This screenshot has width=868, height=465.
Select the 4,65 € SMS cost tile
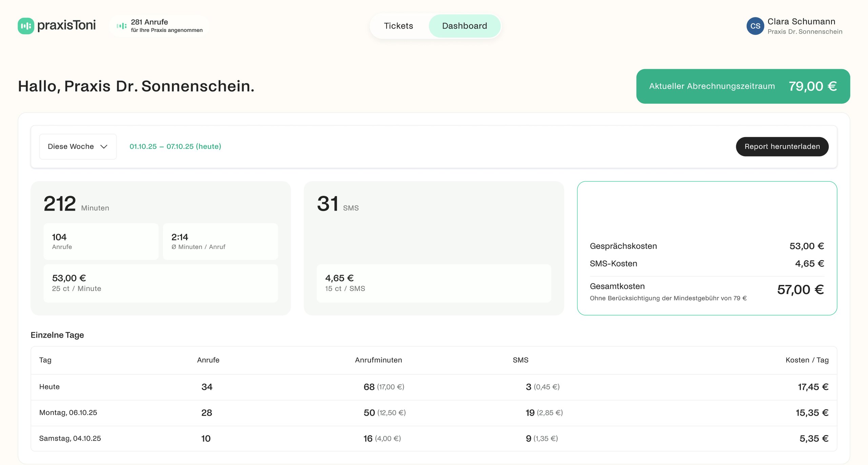pyautogui.click(x=433, y=283)
